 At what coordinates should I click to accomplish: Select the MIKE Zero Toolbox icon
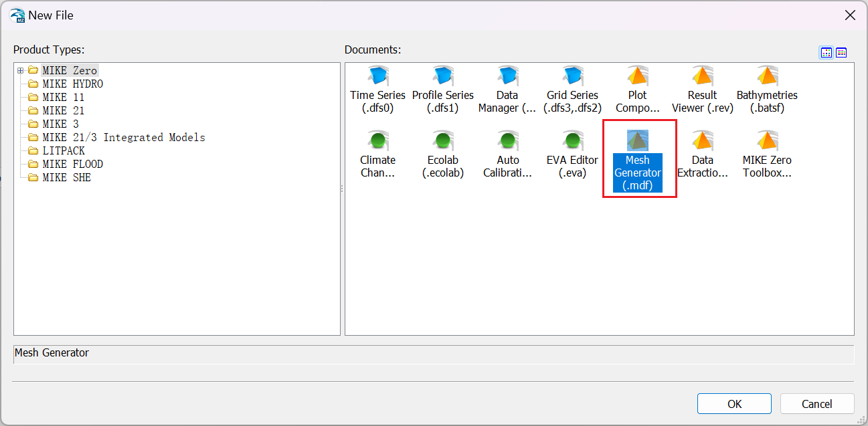pos(767,140)
